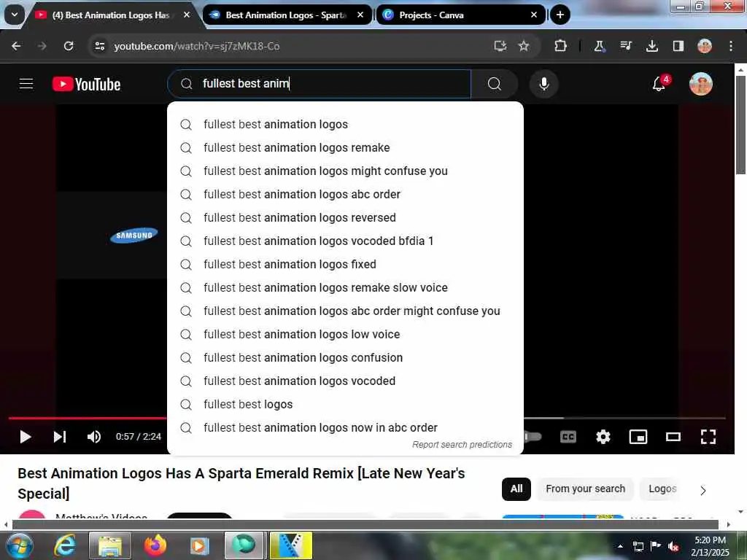
Task: Select From your search chip
Action: pos(585,489)
